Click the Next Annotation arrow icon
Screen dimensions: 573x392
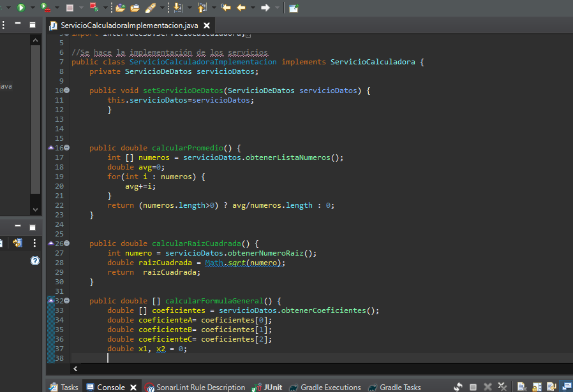177,8
